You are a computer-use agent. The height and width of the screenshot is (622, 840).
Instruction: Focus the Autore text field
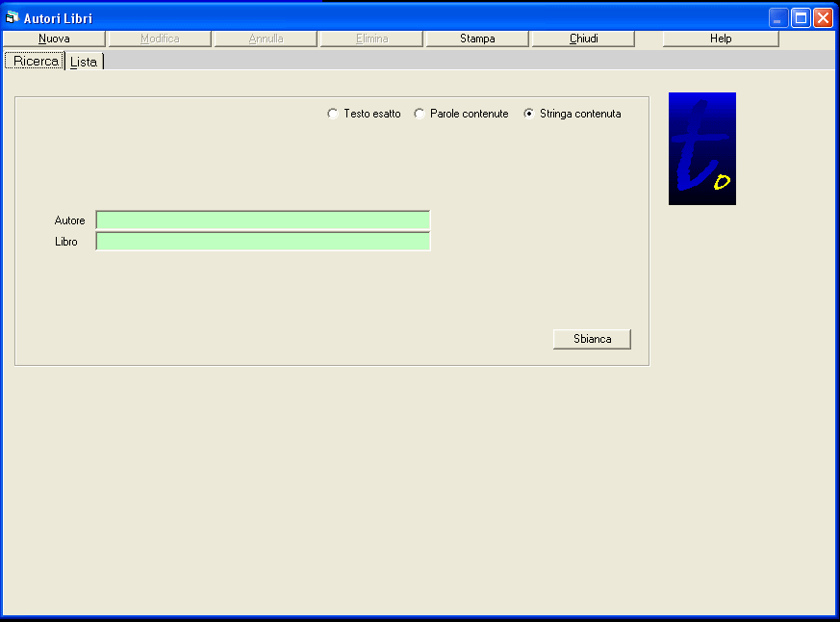263,220
